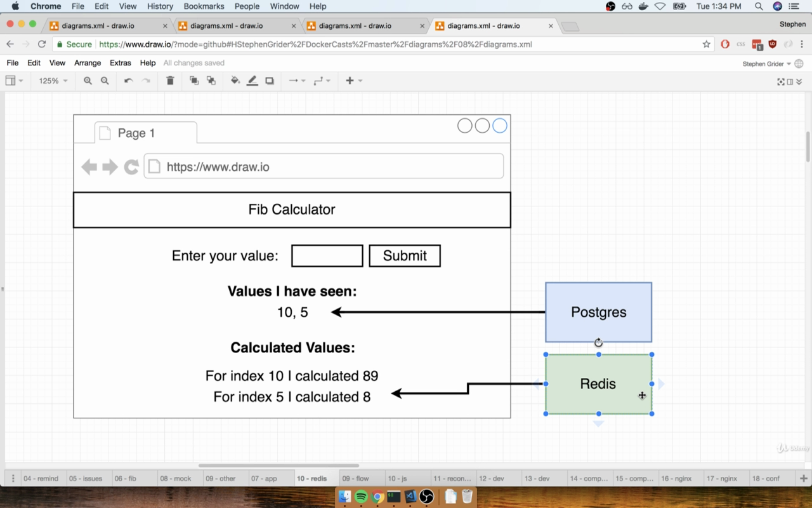Select the Fib Calculator title box
The height and width of the screenshot is (508, 812).
[292, 210]
